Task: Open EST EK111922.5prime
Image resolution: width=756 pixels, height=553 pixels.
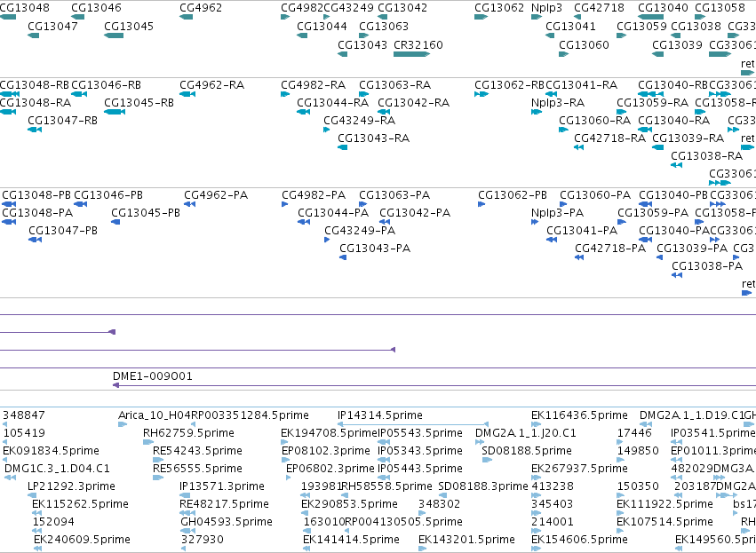Action: tap(664, 504)
